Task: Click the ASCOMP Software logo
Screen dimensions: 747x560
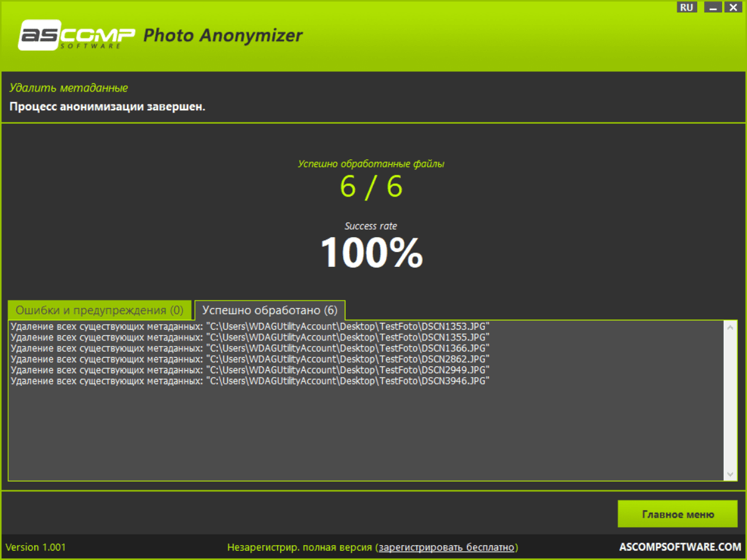Action: [77, 35]
